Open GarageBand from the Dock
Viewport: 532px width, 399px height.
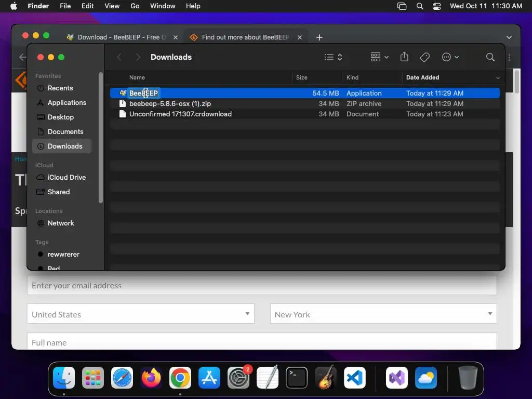tap(326, 377)
